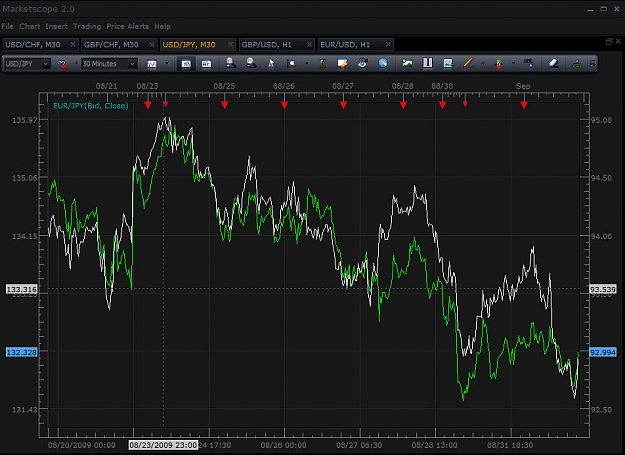Click the blue 92.994 right price label
This screenshot has height=455, width=625.
(603, 352)
